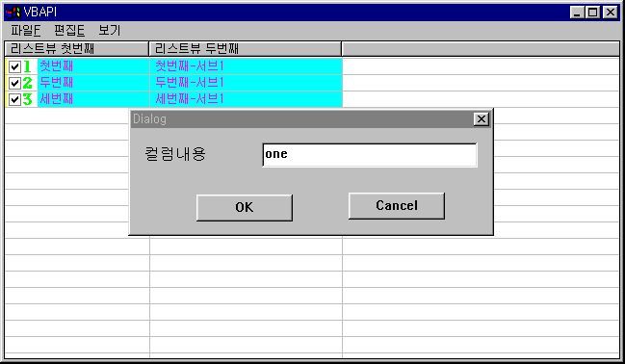Dismiss the dialog with Cancel
Screen dimensions: 625x364
pos(397,206)
